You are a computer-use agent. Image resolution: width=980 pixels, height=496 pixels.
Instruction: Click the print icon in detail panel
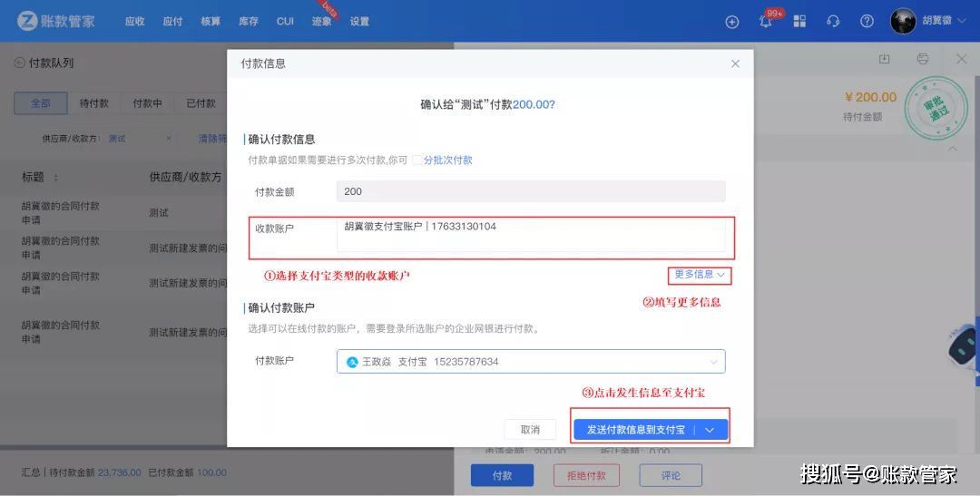tap(923, 59)
